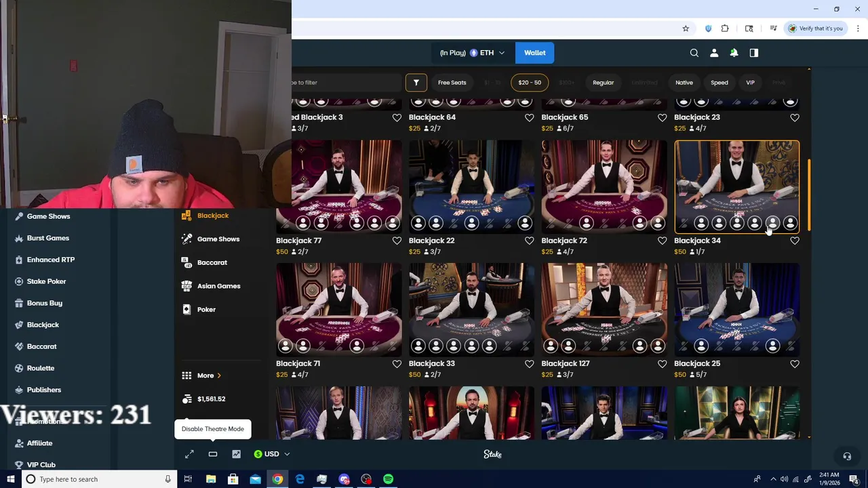Image resolution: width=868 pixels, height=488 pixels.
Task: Toggle the VIP filter chip
Action: click(750, 83)
